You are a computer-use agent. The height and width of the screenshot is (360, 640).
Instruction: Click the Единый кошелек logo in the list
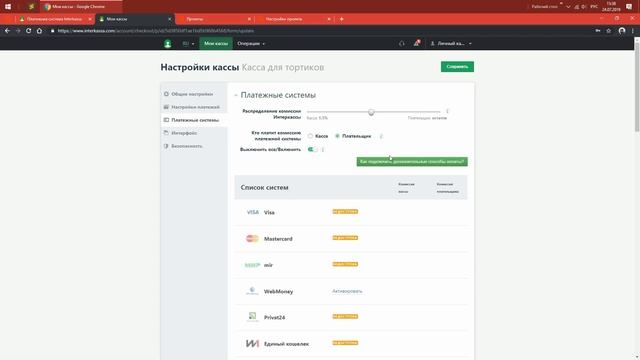tap(252, 343)
